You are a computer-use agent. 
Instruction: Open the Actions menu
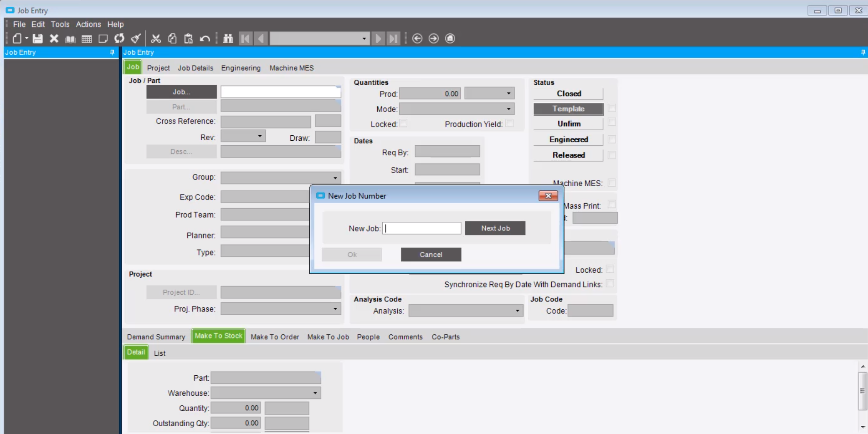(88, 24)
